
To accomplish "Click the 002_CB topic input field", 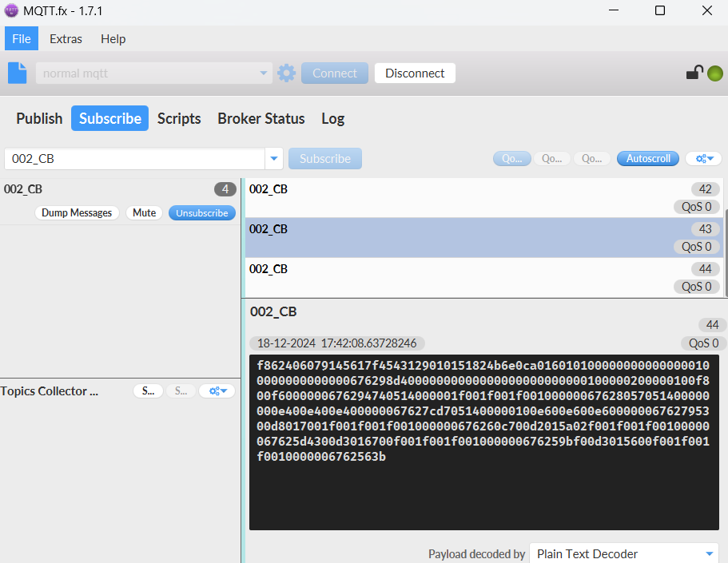I will (x=134, y=159).
